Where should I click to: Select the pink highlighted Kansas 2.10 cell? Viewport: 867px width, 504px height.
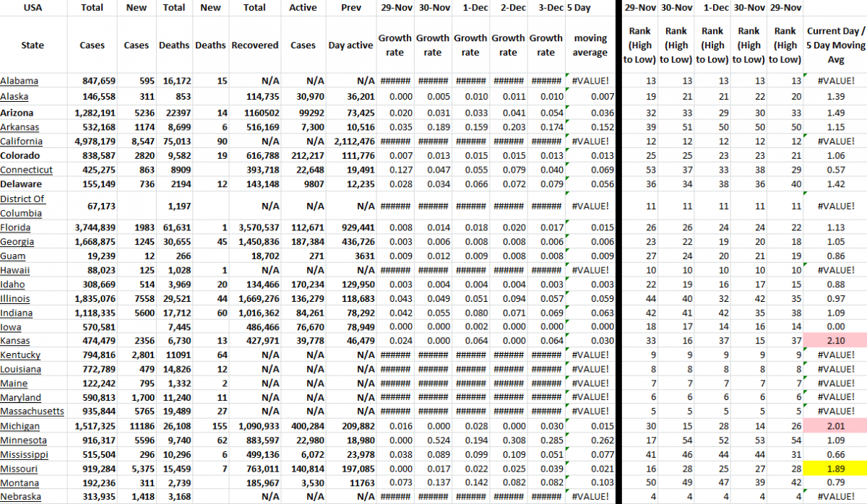836,340
